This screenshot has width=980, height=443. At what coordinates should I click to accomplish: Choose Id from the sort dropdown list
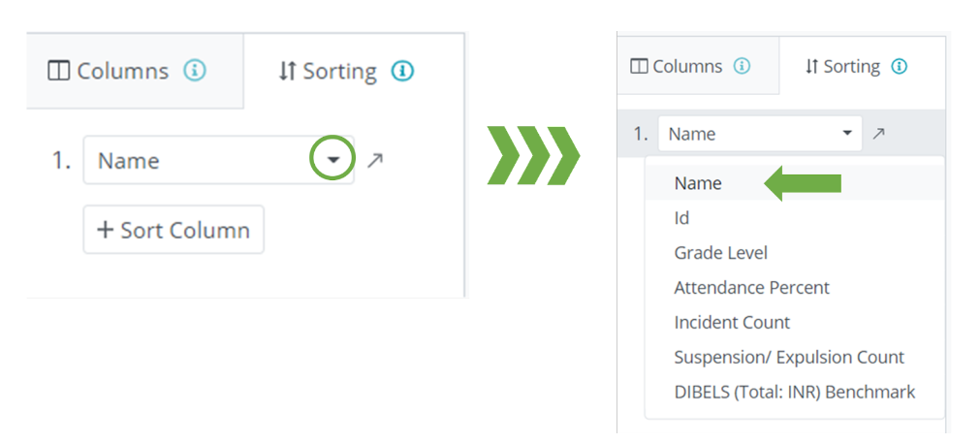(682, 218)
